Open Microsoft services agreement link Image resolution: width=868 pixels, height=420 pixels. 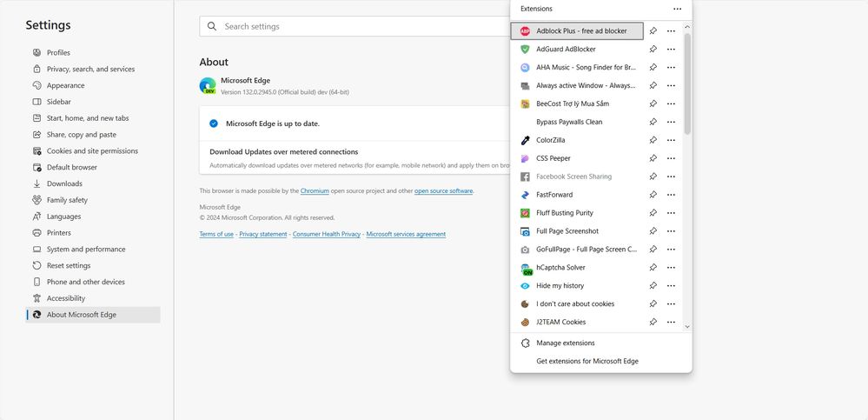pyautogui.click(x=406, y=235)
